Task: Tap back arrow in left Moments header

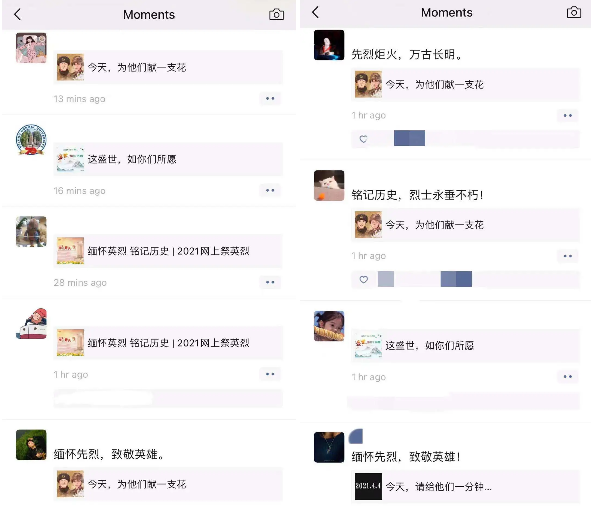Action: click(x=17, y=15)
